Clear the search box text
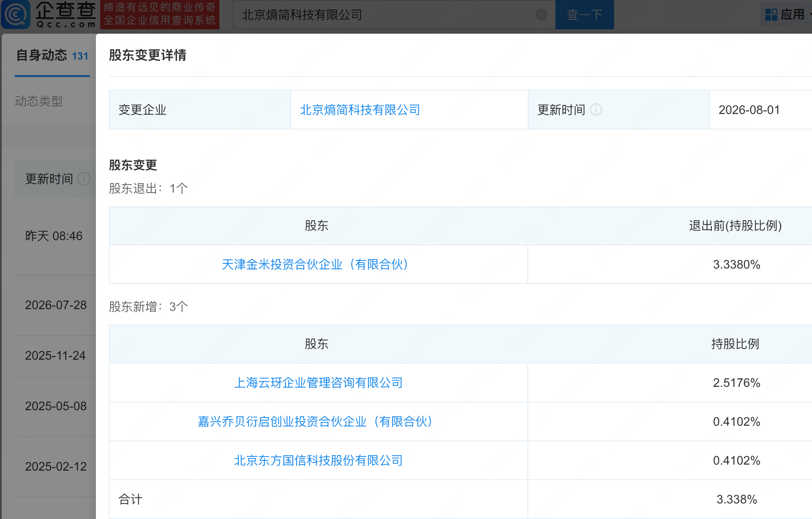The image size is (812, 519). [541, 15]
